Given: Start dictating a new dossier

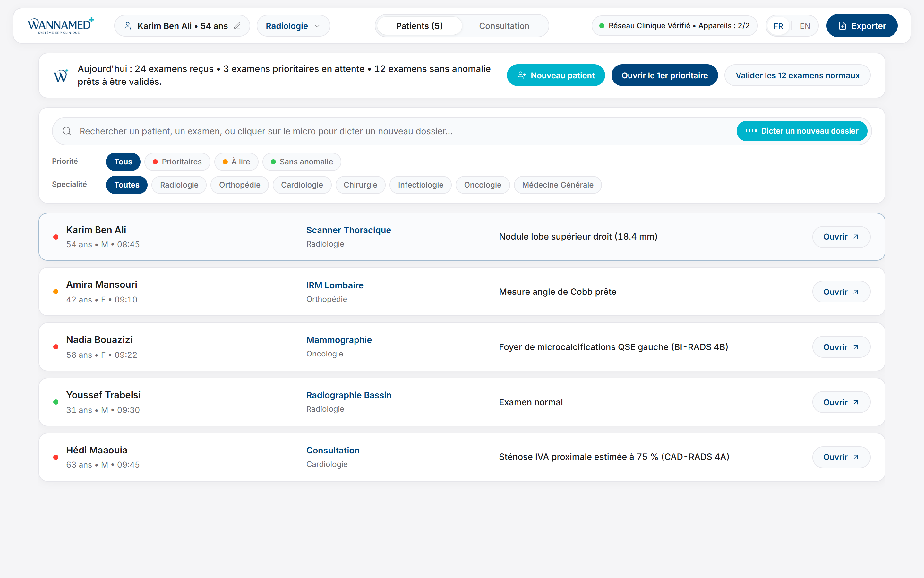Looking at the screenshot, I should click(802, 131).
